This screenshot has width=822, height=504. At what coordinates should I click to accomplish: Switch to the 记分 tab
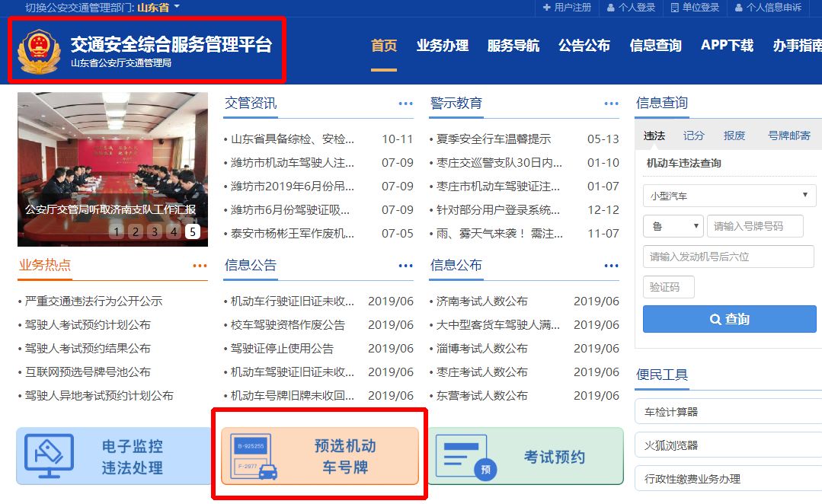tap(693, 136)
